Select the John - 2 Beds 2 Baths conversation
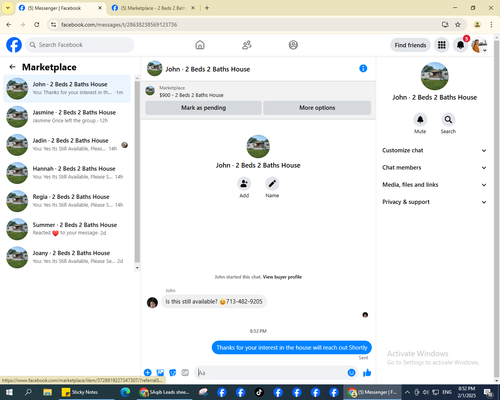500x400 pixels. coord(67,89)
